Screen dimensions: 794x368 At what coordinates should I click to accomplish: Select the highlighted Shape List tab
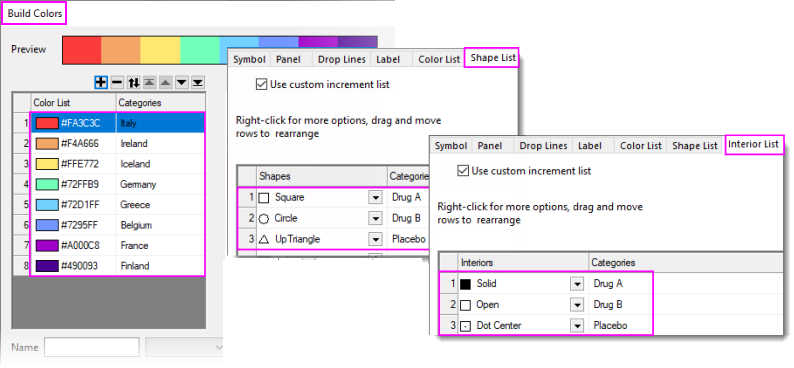pos(493,58)
